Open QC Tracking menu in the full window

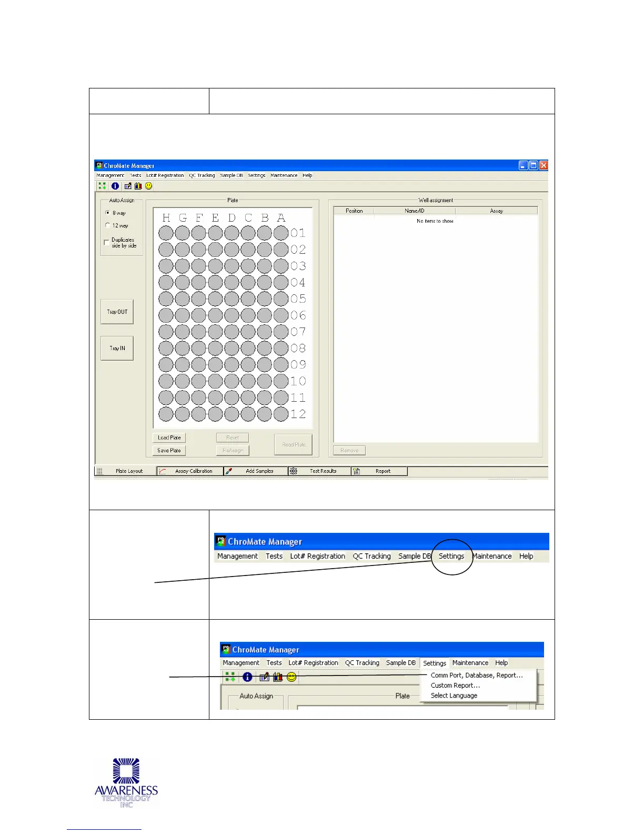pos(202,175)
